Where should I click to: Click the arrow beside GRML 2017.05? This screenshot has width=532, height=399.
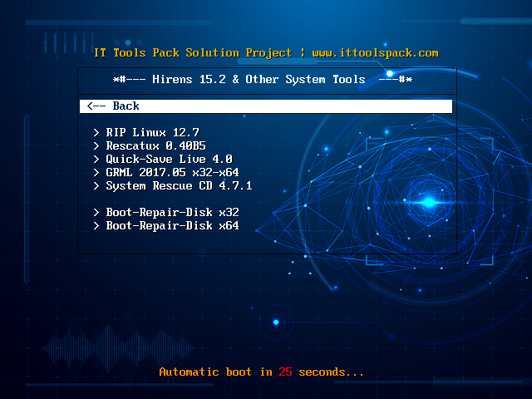tap(96, 172)
